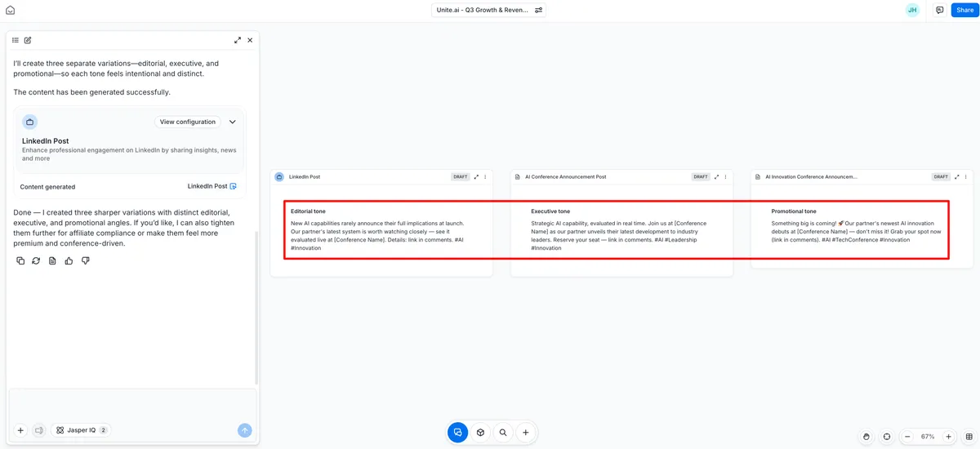Click the View configuration button
The width and height of the screenshot is (980, 449).
188,122
